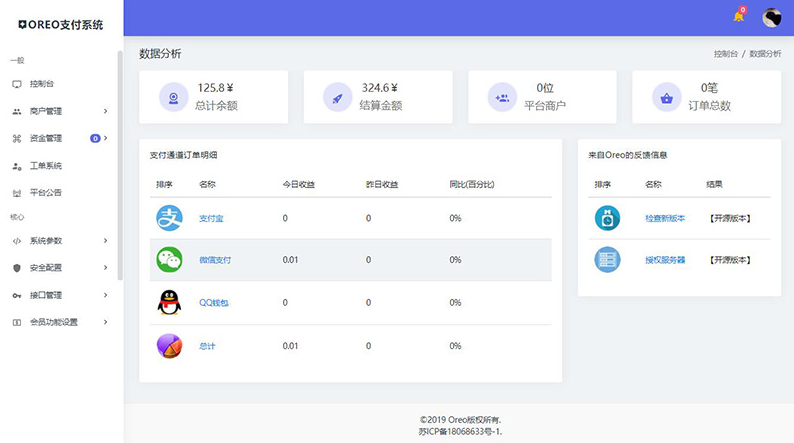Click the Alipay 支付宝 logo icon

[x=169, y=218]
